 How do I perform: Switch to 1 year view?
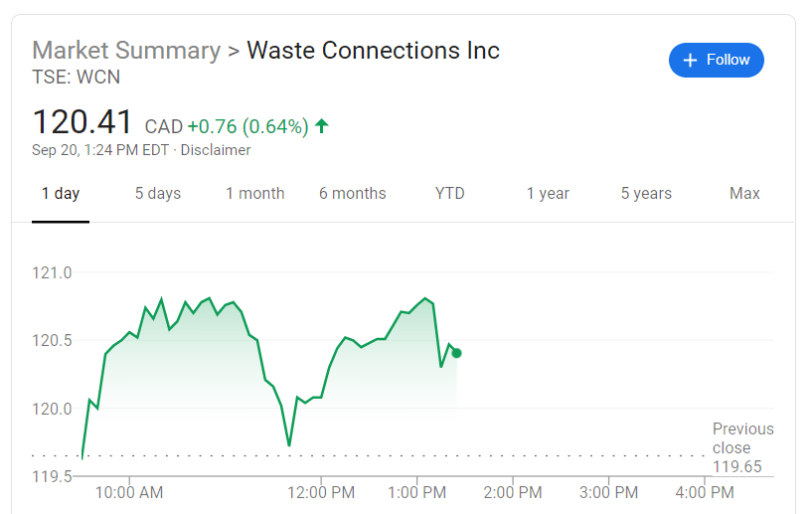tap(548, 194)
